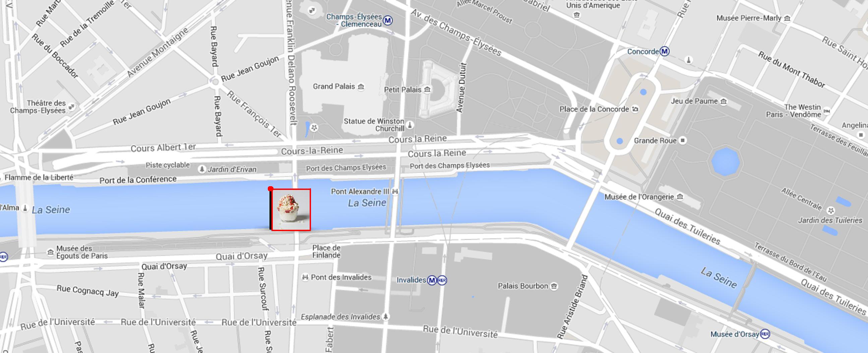Click the Grande Roue place marker
This screenshot has width=868, height=353.
click(x=683, y=140)
